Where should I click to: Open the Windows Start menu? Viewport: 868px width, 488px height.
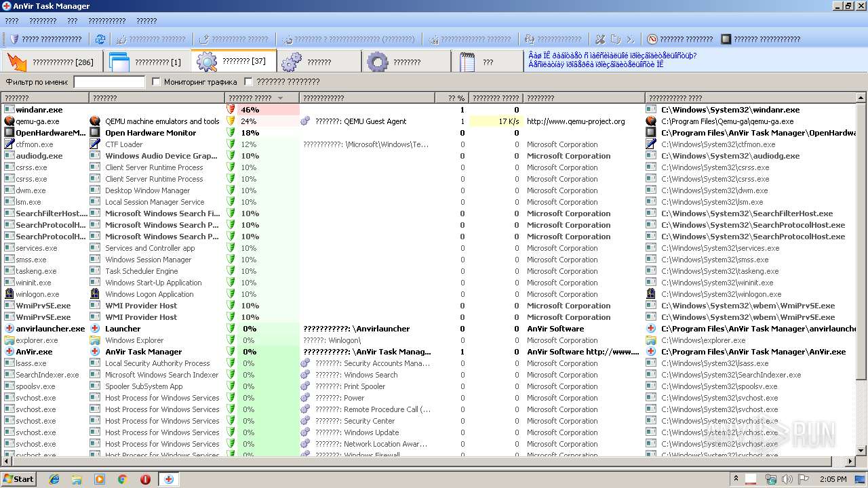(x=19, y=479)
